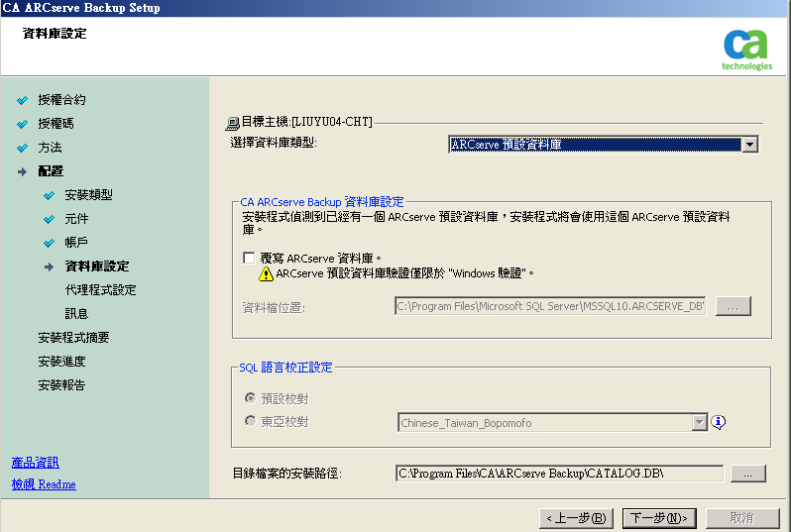The height and width of the screenshot is (532, 791).
Task: Select the 安裝進度 step
Action: pos(61,362)
